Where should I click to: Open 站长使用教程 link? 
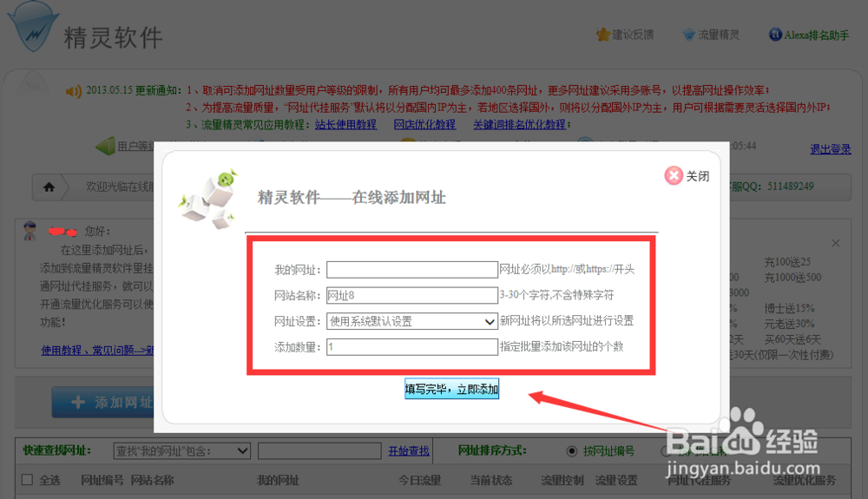coord(346,124)
